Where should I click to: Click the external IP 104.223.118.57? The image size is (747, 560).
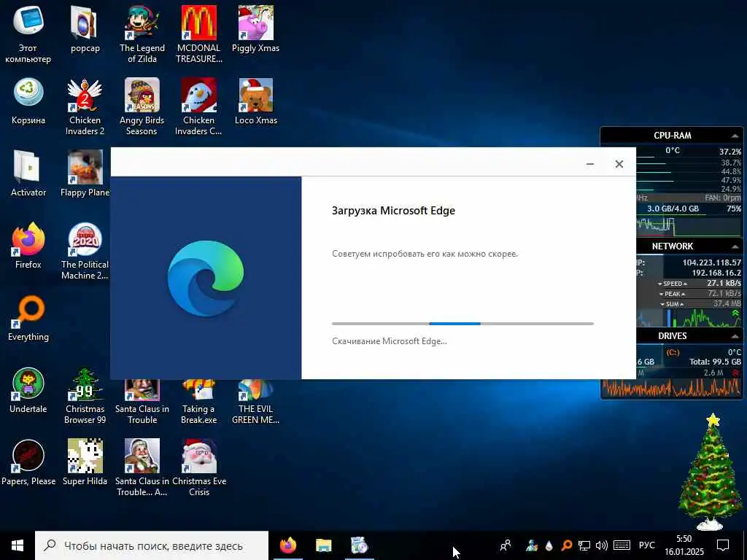712,262
